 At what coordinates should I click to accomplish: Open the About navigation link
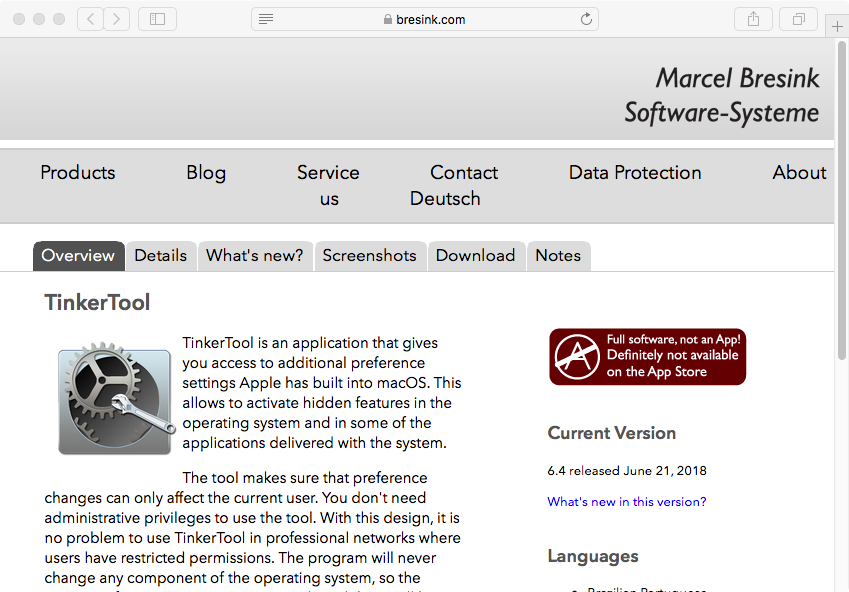(x=799, y=172)
